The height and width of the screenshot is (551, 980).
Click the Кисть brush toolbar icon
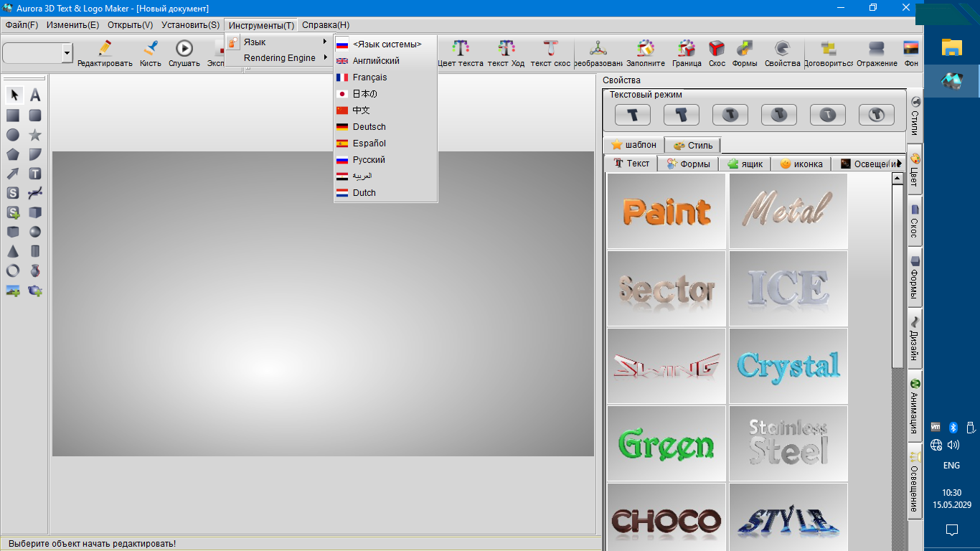[x=151, y=53]
